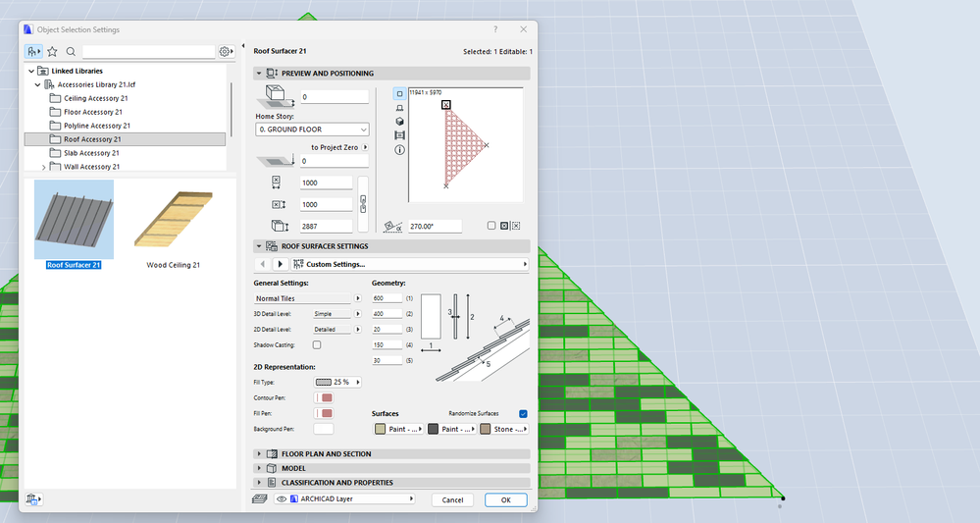Select the 3D axonometric preview icon
The height and width of the screenshot is (523, 980).
399,122
